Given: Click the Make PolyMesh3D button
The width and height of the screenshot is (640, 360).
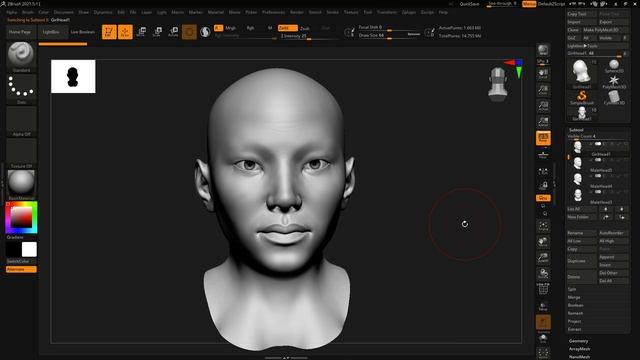Looking at the screenshot, I should point(605,30).
